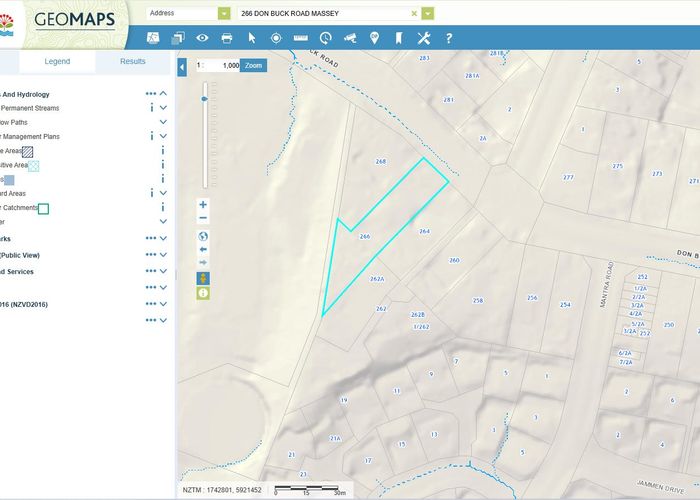Collapse the And Hydrology layer group

pyautogui.click(x=163, y=94)
